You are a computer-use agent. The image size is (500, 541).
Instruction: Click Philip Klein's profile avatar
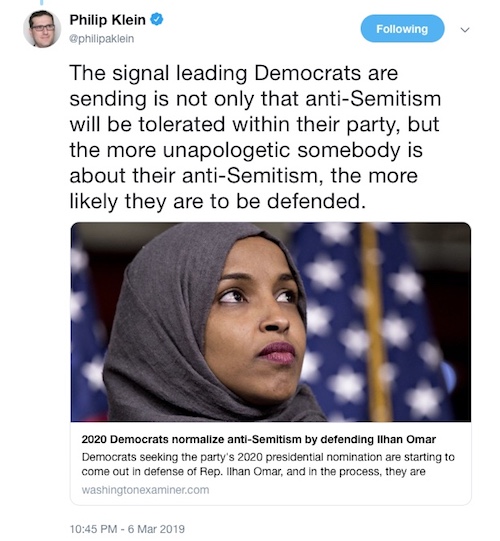[x=42, y=29]
